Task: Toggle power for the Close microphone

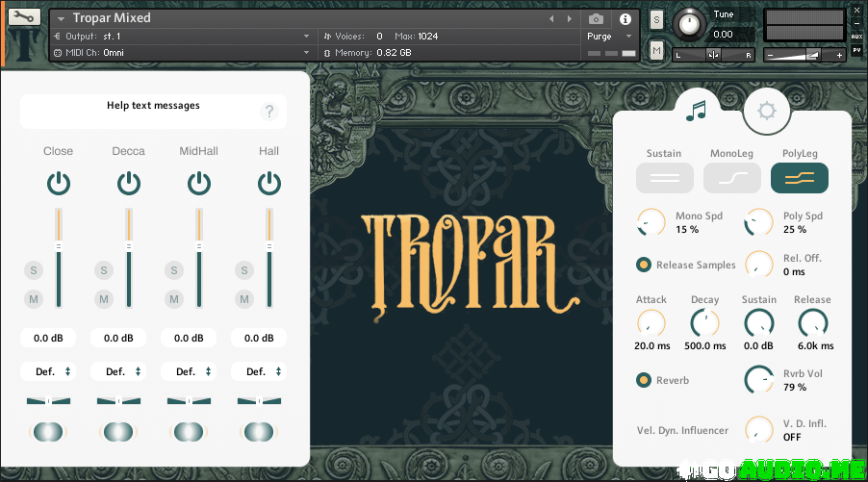Action: [59, 183]
